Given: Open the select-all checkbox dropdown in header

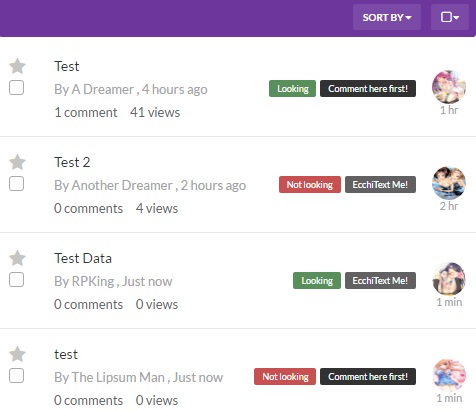Looking at the screenshot, I should click(x=450, y=17).
